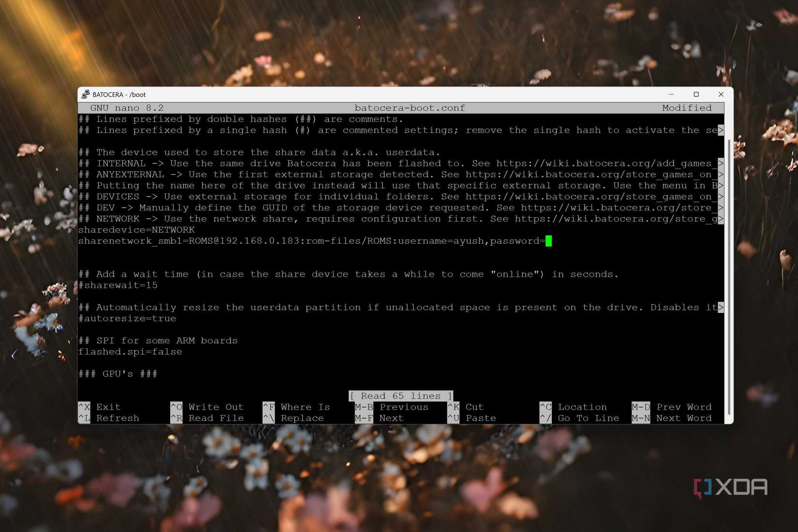Click the '^X Exit' shortcut

[100, 407]
